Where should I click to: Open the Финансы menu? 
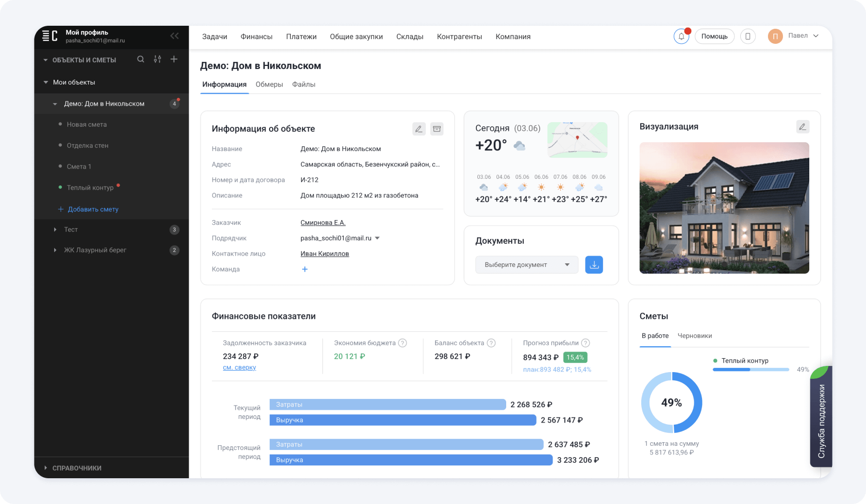click(x=256, y=37)
